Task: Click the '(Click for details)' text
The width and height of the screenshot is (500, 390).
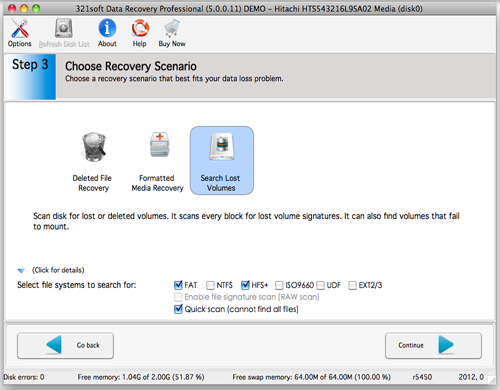Action: click(58, 270)
